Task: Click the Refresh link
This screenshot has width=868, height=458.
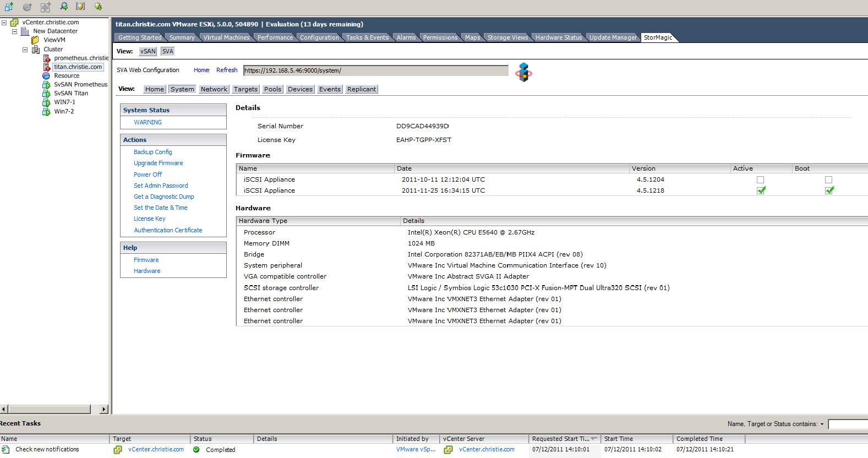Action: [227, 70]
